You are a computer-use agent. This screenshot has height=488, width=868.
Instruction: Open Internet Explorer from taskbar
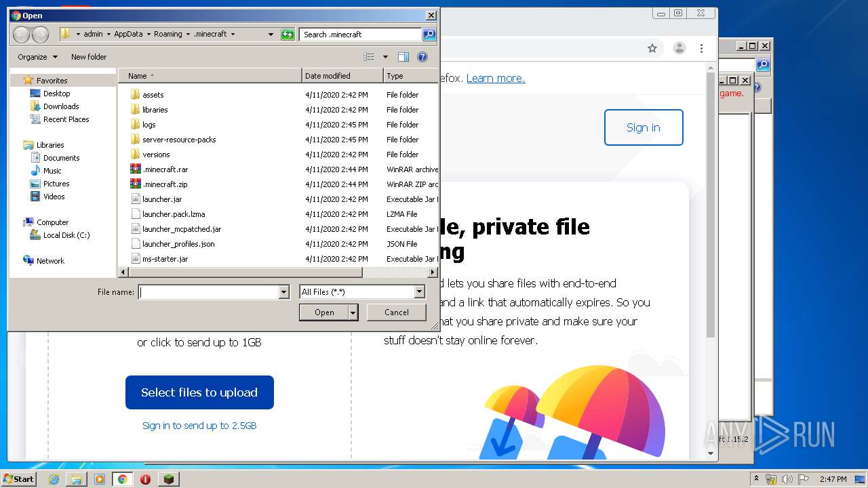click(54, 479)
